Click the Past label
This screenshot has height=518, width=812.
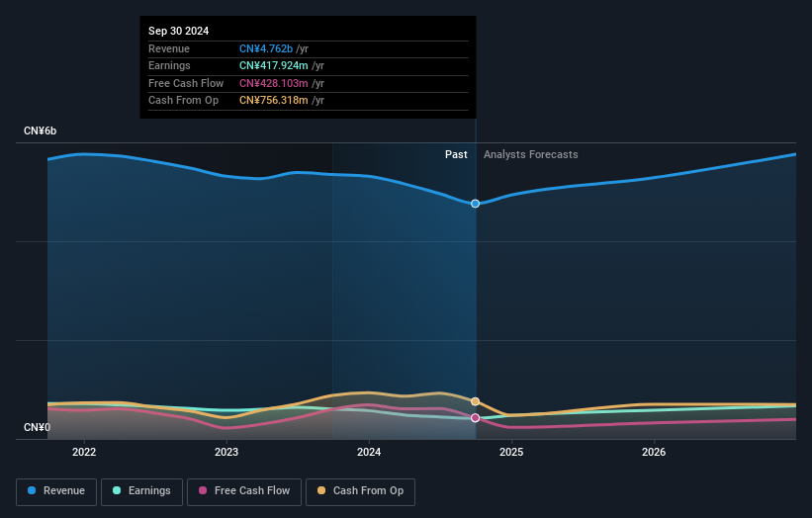[x=456, y=155]
